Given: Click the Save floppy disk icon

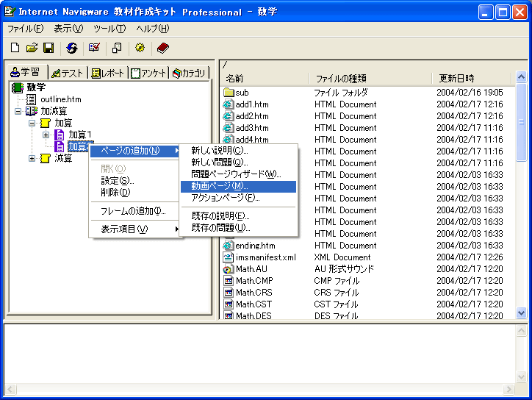Looking at the screenshot, I should [x=48, y=48].
